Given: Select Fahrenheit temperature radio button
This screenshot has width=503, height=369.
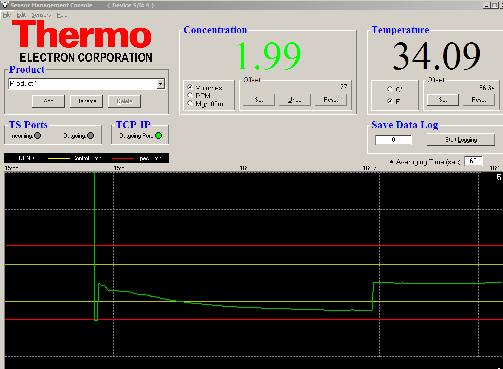Looking at the screenshot, I should (389, 101).
